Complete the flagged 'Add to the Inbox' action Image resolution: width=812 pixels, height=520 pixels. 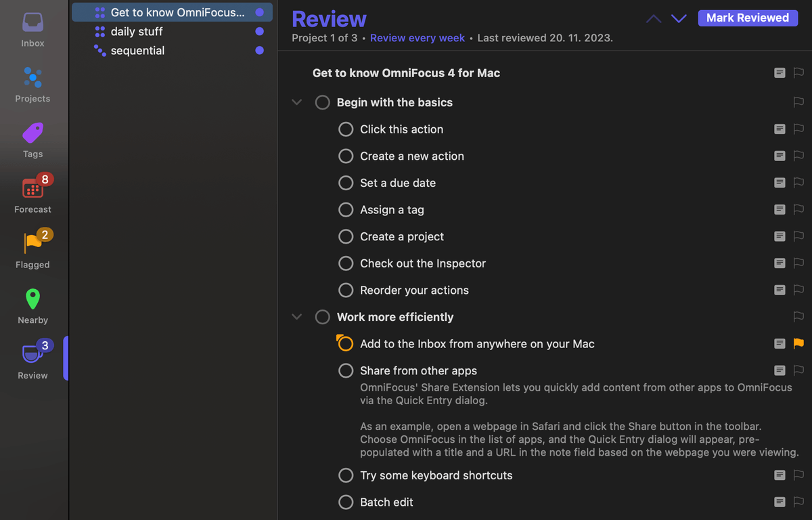pos(345,343)
